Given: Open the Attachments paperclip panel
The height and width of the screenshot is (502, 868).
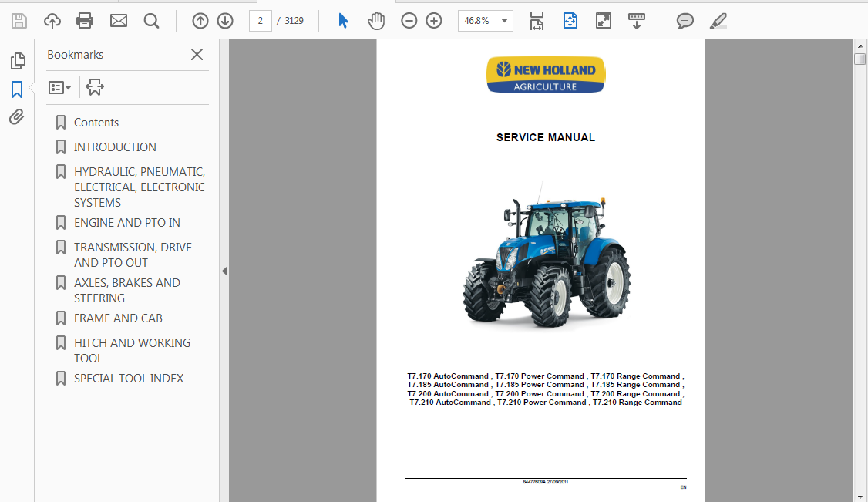Looking at the screenshot, I should pos(17,116).
